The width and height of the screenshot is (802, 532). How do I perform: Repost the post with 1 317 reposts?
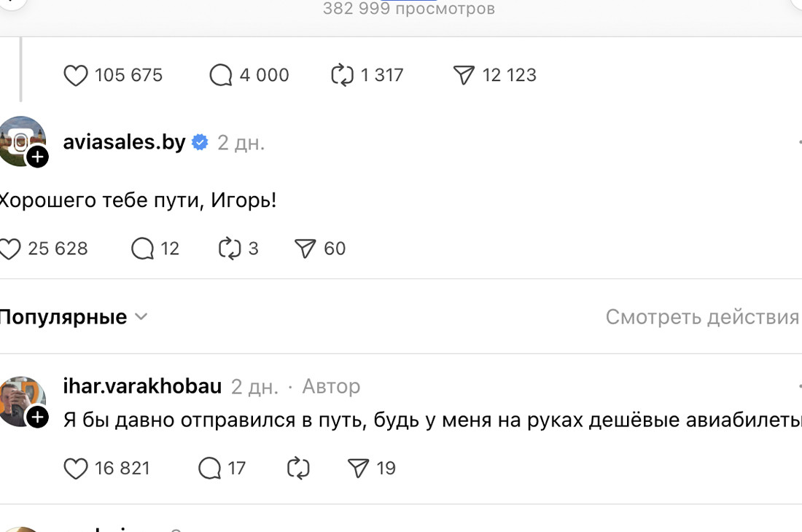click(342, 75)
